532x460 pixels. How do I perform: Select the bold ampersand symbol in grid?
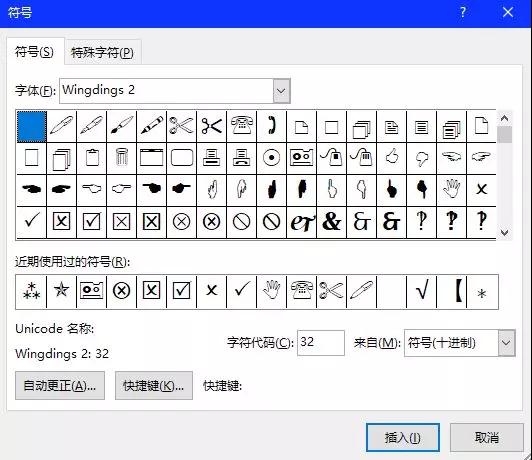coord(331,222)
